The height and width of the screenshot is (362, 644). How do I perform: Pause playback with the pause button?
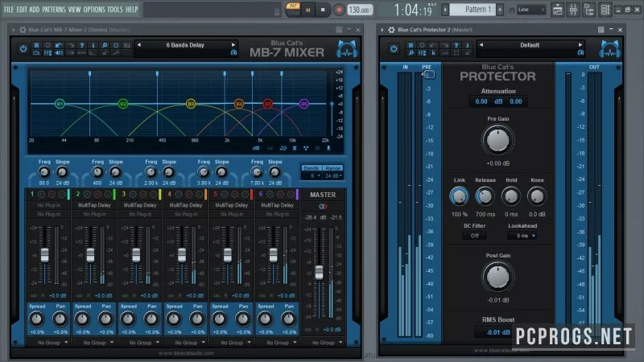click(308, 10)
